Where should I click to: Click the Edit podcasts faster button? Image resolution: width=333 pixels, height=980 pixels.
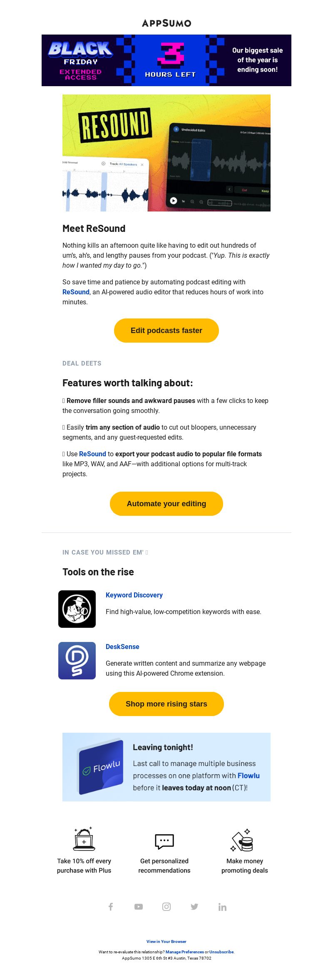pyautogui.click(x=166, y=331)
